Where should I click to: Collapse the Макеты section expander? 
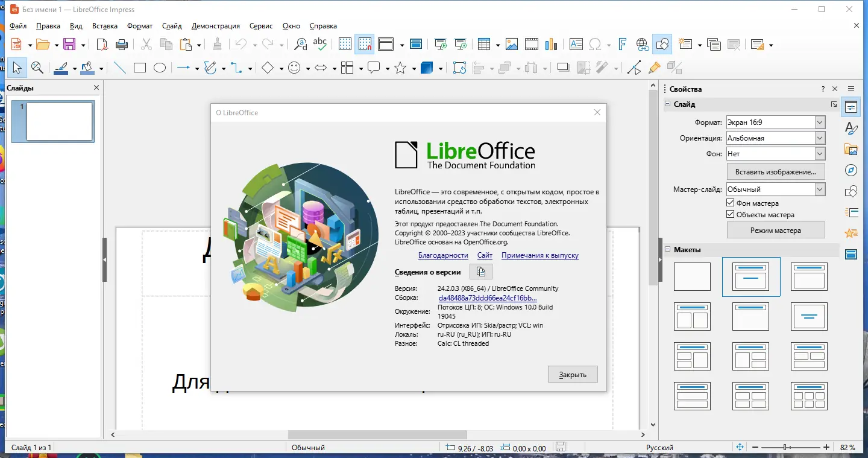click(667, 249)
